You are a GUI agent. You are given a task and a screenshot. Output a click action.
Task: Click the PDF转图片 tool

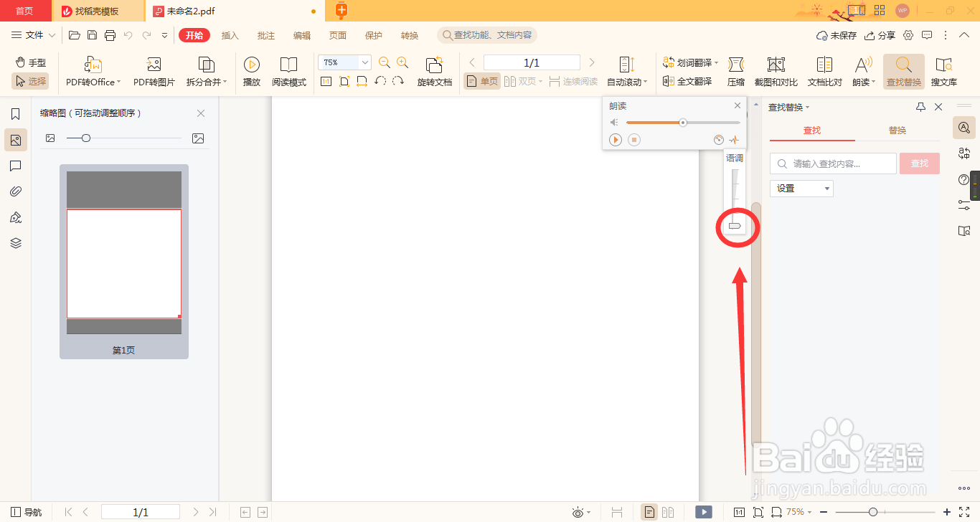point(153,72)
